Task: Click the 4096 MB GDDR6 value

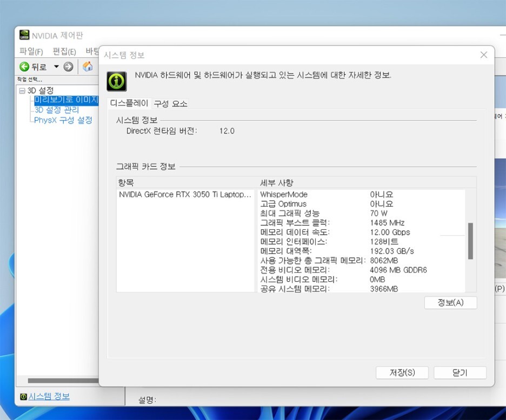Action: pos(398,270)
